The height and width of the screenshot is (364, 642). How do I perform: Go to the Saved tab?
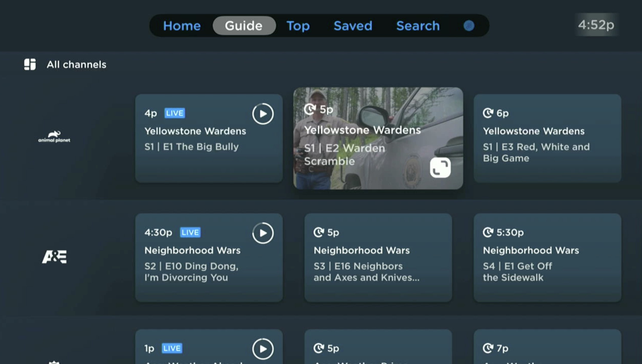tap(353, 26)
